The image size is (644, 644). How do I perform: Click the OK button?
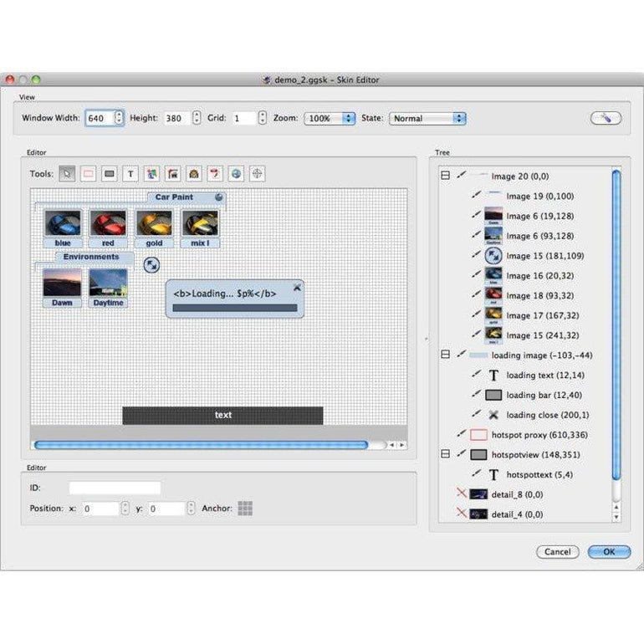(609, 552)
